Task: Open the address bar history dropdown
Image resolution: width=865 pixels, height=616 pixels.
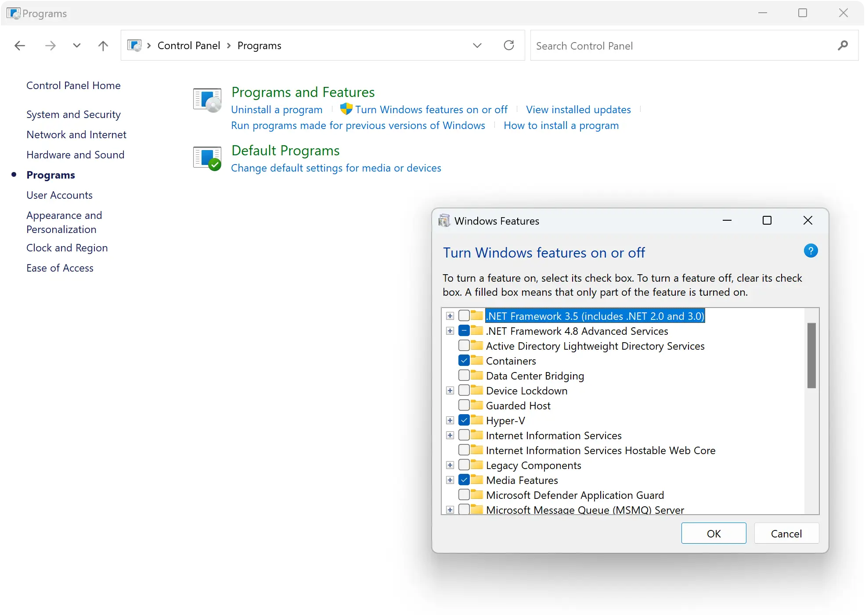Action: [477, 46]
